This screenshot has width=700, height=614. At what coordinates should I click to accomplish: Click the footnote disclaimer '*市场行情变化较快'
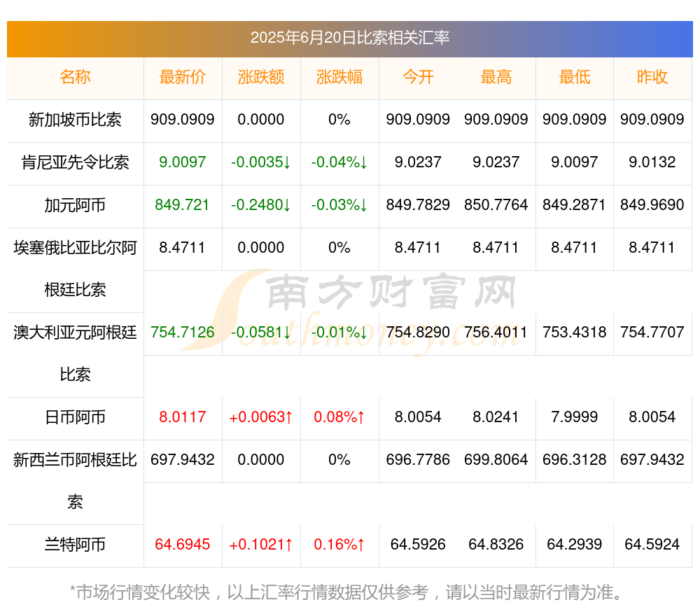140,592
